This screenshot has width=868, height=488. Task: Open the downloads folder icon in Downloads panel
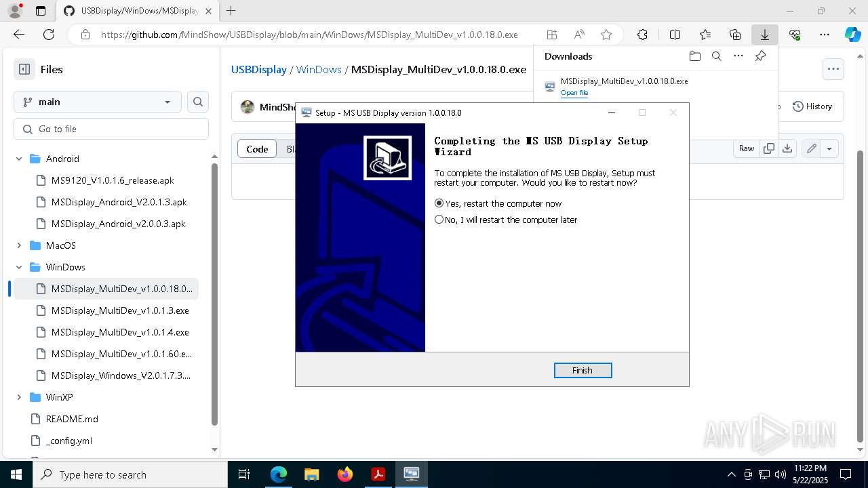(694, 56)
